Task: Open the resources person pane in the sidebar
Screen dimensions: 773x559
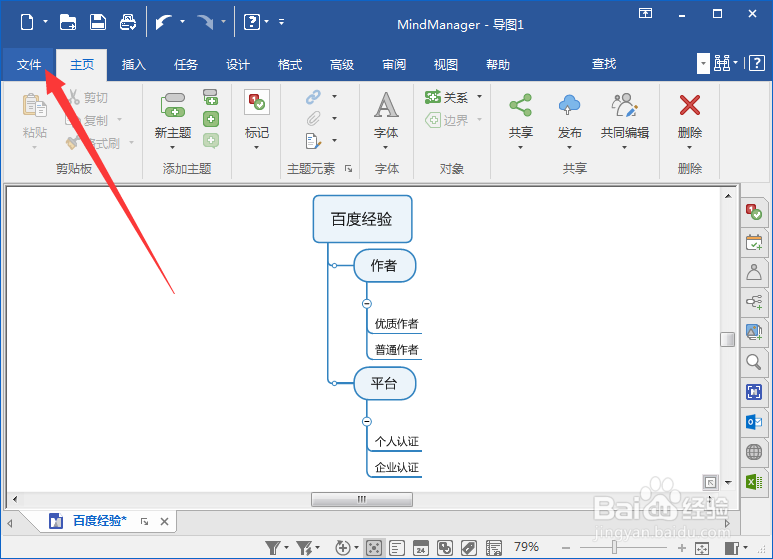Action: tap(753, 272)
